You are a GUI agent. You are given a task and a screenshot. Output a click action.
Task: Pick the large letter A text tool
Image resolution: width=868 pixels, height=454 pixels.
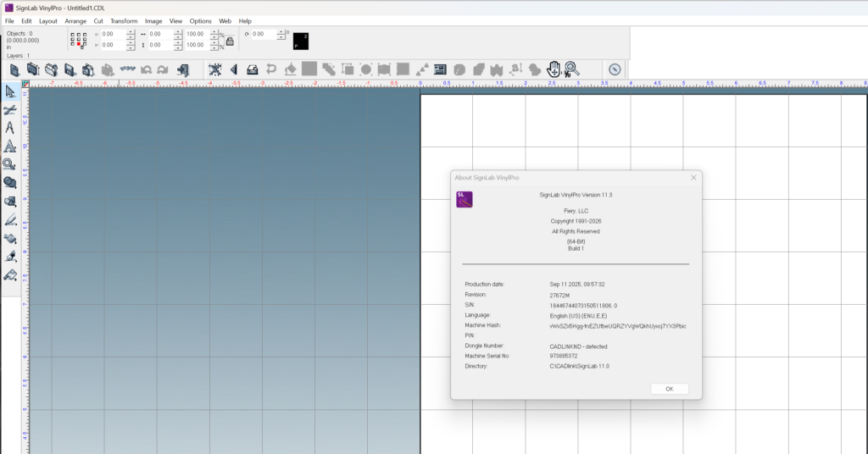coord(10,147)
